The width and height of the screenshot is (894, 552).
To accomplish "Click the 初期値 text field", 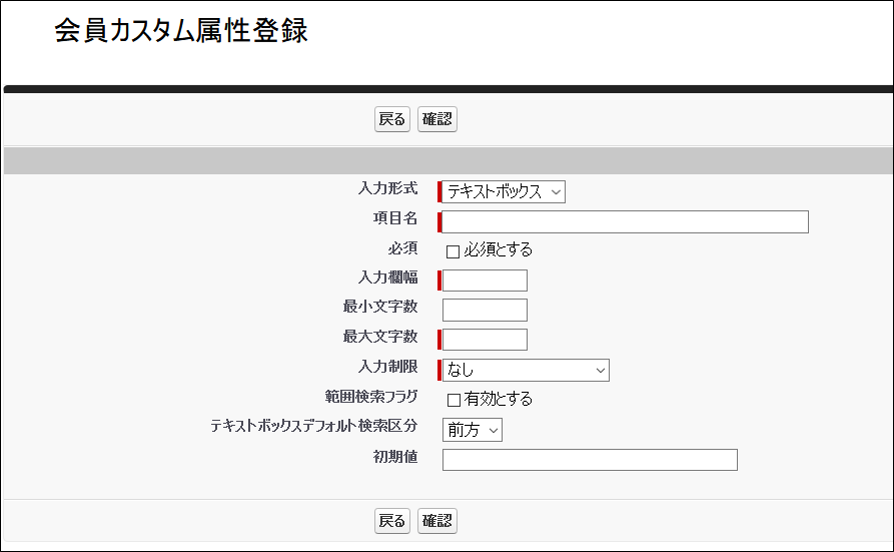I will 589,460.
